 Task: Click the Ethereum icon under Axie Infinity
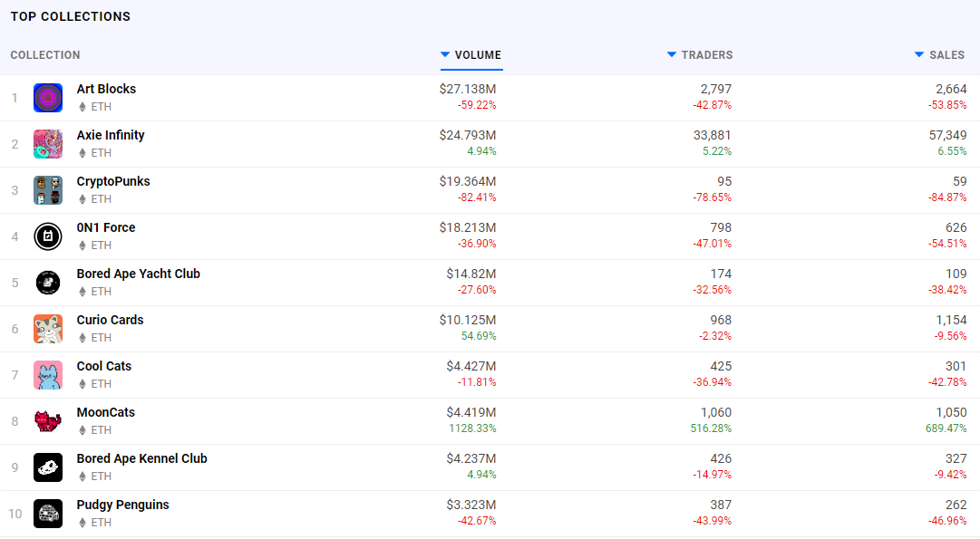click(x=82, y=153)
